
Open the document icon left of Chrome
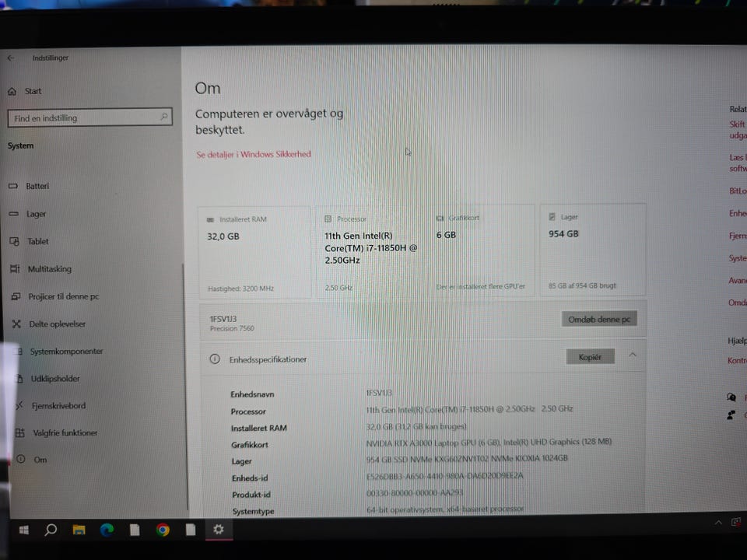pyautogui.click(x=135, y=530)
